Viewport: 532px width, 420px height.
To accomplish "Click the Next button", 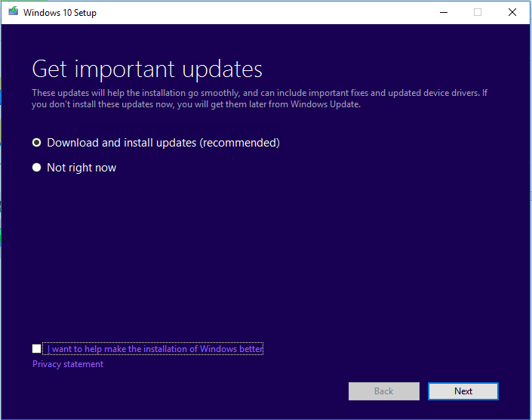I will [x=463, y=391].
